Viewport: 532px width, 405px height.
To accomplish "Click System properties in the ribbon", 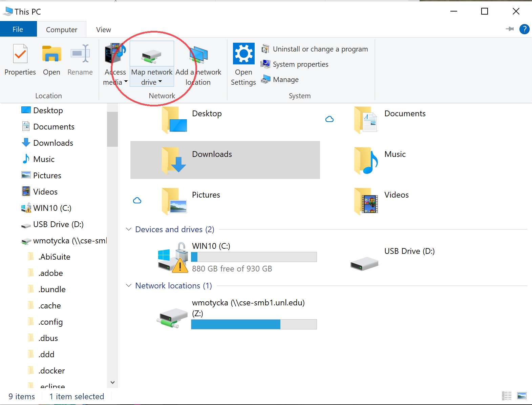I will pyautogui.click(x=300, y=64).
